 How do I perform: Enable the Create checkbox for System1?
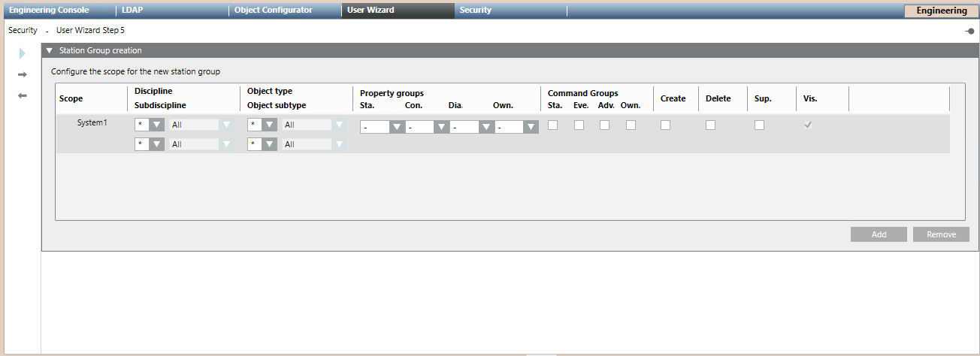pyautogui.click(x=665, y=125)
